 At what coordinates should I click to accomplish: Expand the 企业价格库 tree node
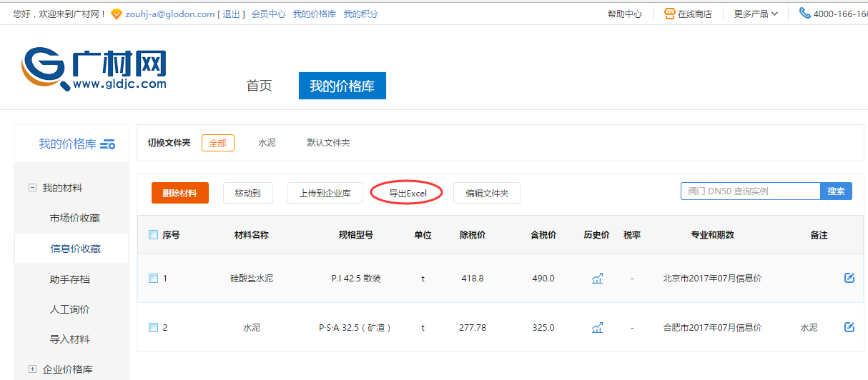pyautogui.click(x=32, y=369)
